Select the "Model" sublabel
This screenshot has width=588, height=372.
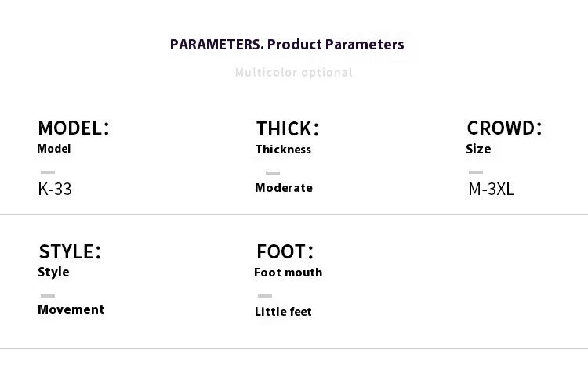pyautogui.click(x=54, y=149)
